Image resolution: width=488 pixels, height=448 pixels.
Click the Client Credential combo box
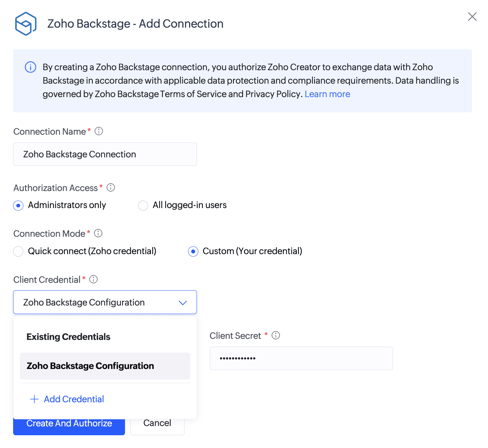pos(99,302)
